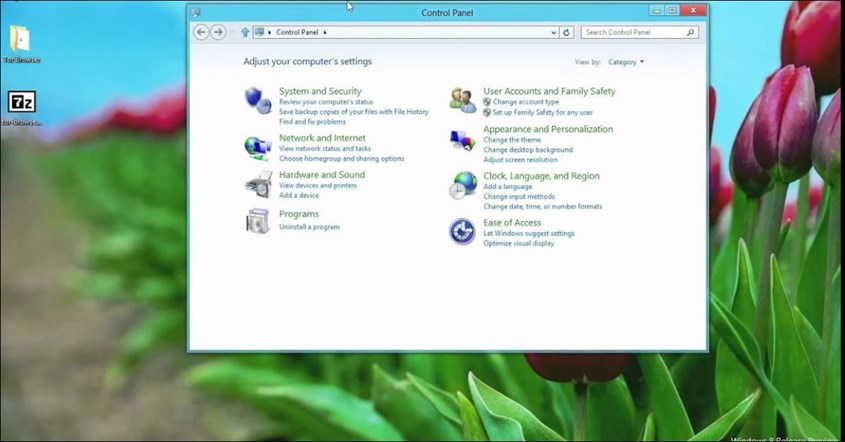Select the Tor Browser folder on desktop

coord(21,44)
